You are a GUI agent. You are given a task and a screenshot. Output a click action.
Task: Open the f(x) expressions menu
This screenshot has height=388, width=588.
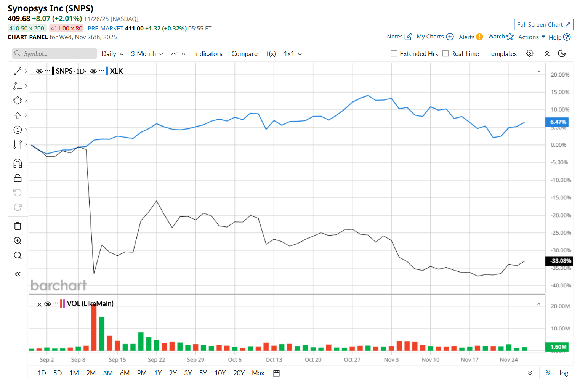click(271, 54)
